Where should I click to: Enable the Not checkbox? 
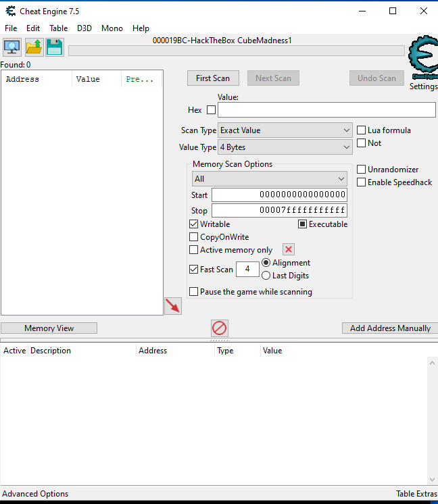click(361, 143)
